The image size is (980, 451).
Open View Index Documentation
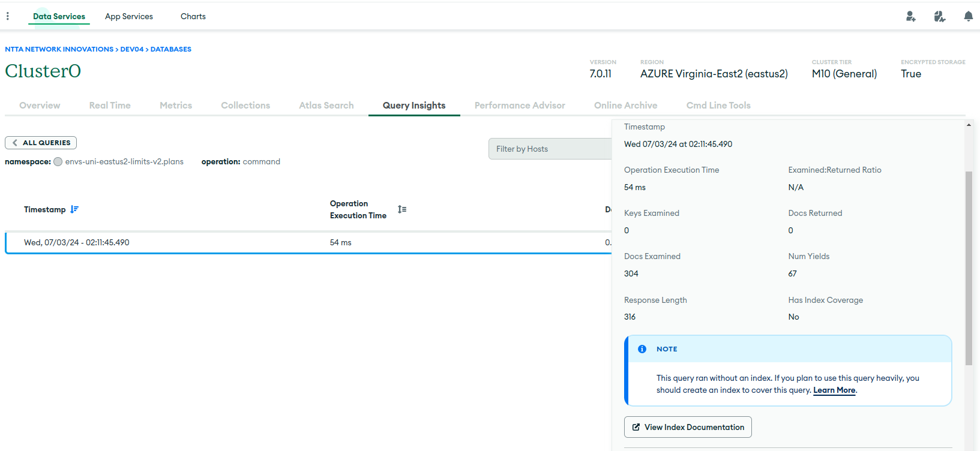[x=688, y=427]
